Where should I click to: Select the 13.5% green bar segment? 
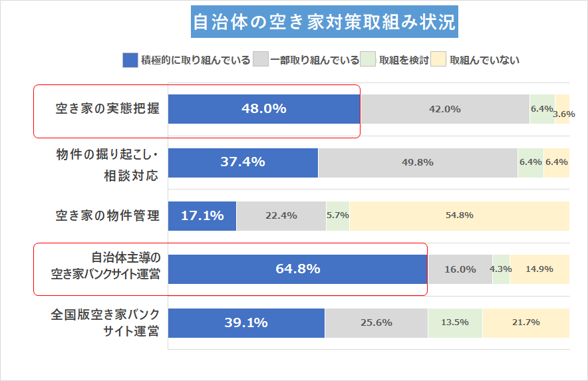pyautogui.click(x=455, y=322)
